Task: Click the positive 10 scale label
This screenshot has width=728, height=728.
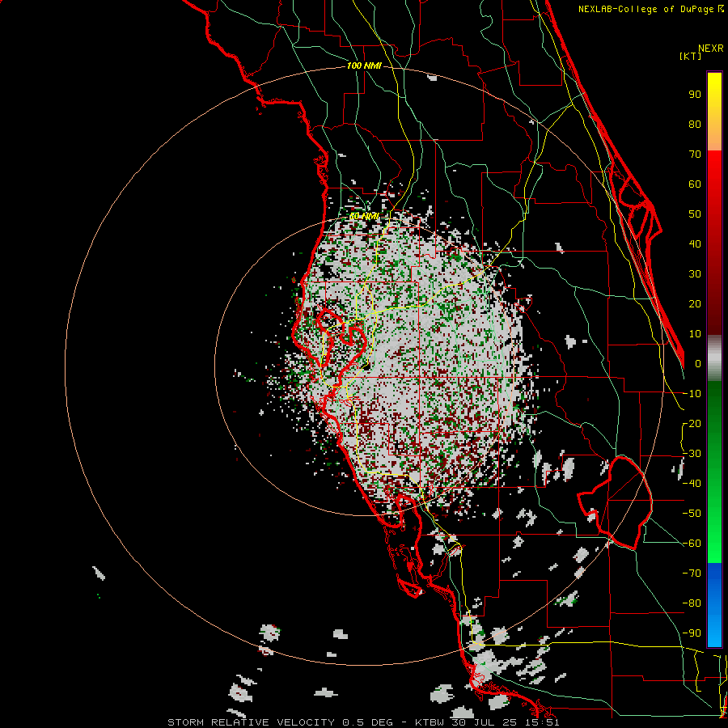Action: pyautogui.click(x=695, y=334)
